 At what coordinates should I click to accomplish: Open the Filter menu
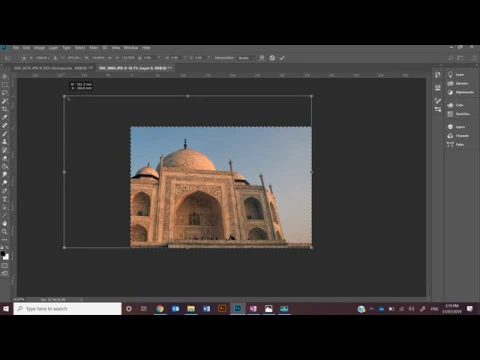coord(94,48)
